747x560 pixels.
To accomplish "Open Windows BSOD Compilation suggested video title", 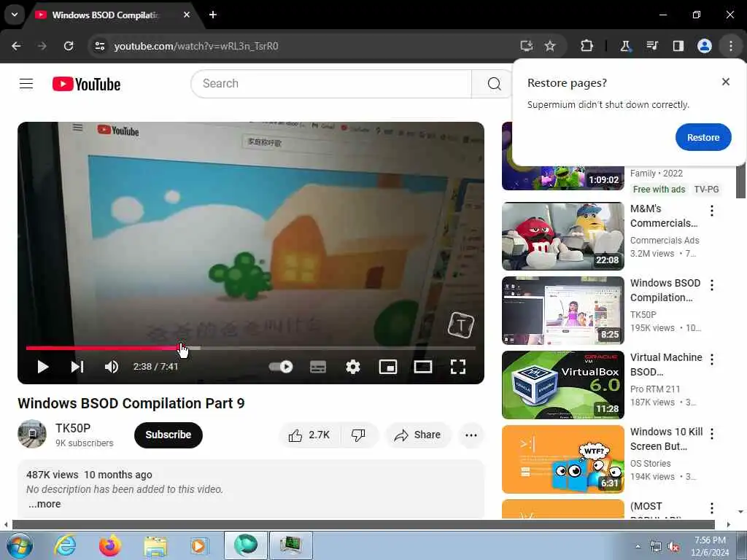I will [665, 290].
